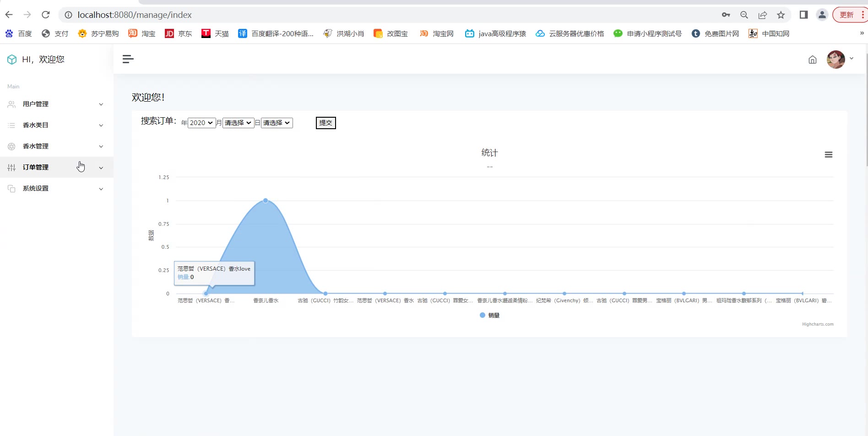Open the 百度翻译 bookmark
The image size is (868, 436).
pos(276,33)
